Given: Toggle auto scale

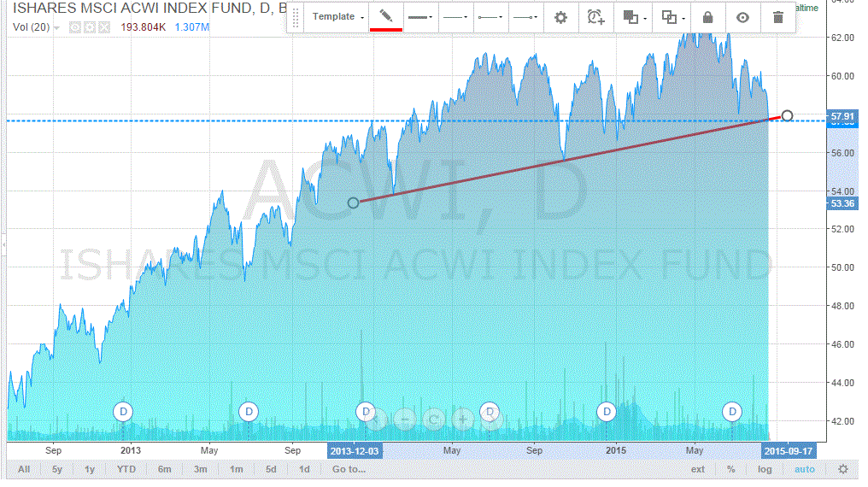Looking at the screenshot, I should [x=804, y=469].
